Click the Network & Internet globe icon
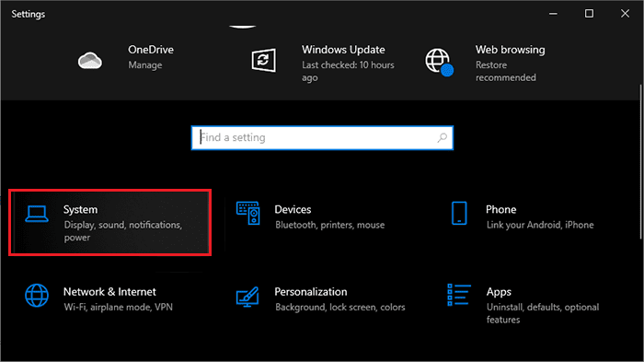 pyautogui.click(x=37, y=296)
